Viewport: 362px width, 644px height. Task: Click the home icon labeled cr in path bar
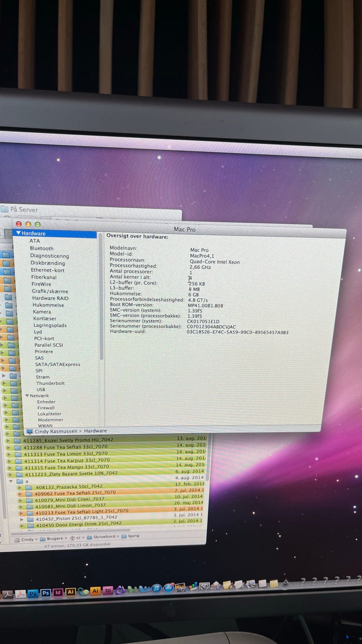tap(72, 538)
